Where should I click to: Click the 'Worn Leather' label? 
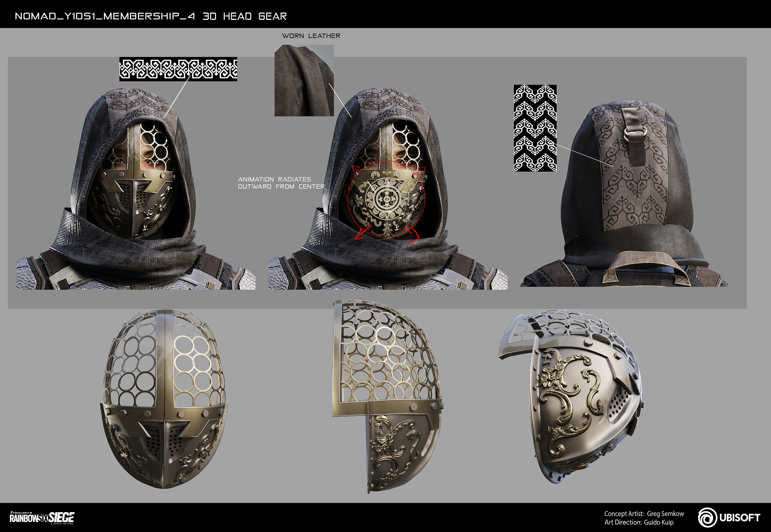pyautogui.click(x=311, y=36)
